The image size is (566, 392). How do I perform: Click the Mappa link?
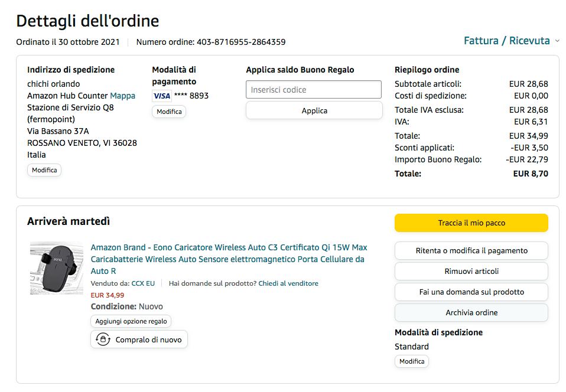tap(122, 96)
